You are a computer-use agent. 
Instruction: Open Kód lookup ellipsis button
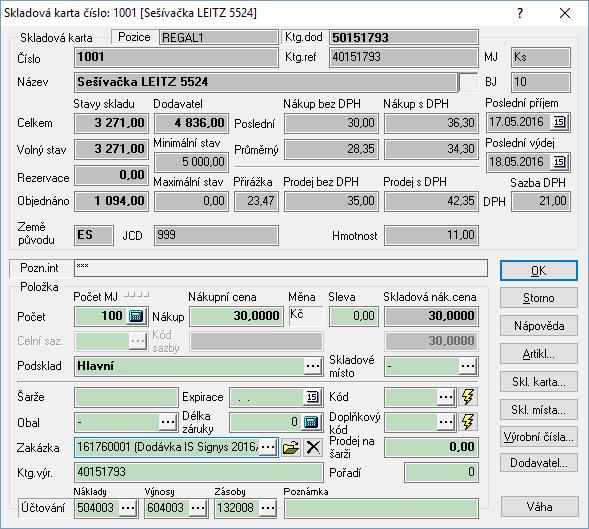446,397
